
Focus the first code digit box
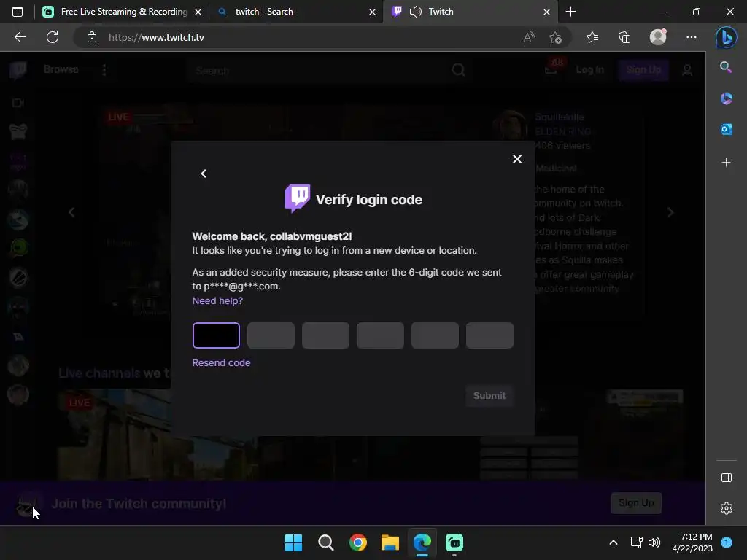tap(216, 335)
